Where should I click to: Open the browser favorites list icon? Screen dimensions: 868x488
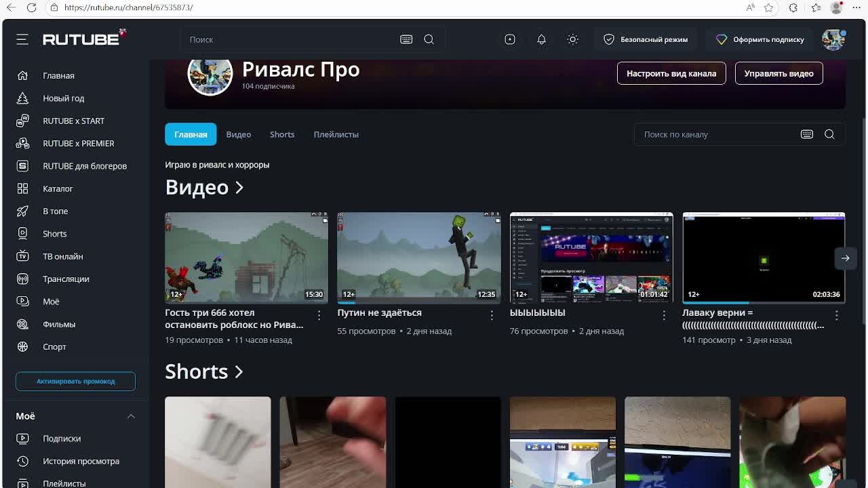pos(816,7)
